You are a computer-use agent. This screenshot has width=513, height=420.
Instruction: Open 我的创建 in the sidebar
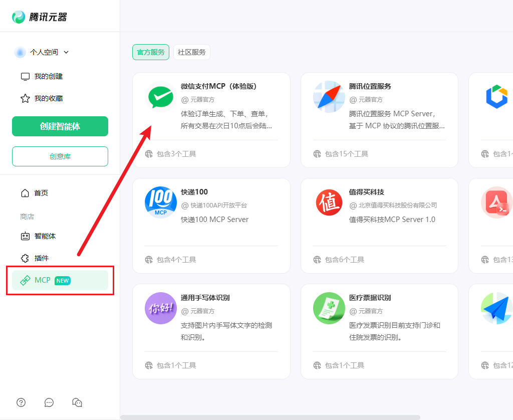pyautogui.click(x=49, y=76)
